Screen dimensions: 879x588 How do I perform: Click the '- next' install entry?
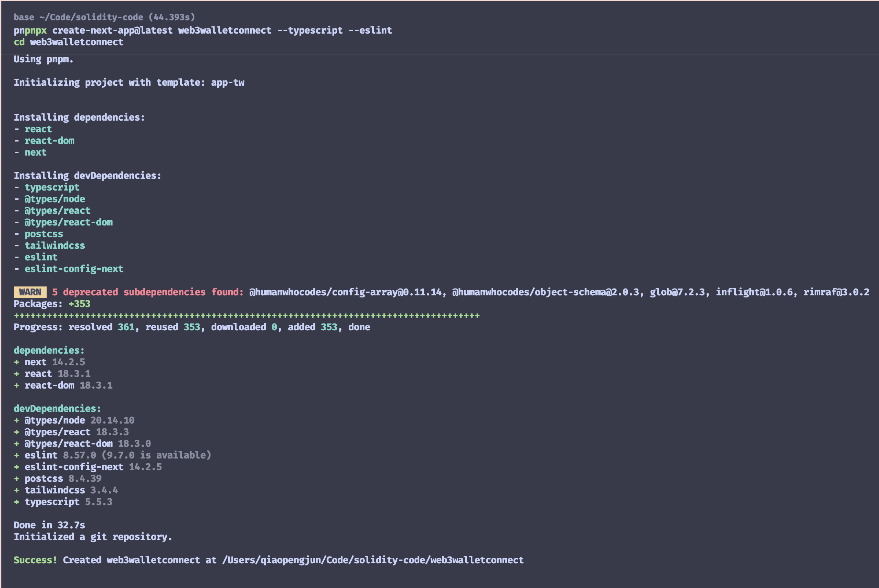tap(30, 152)
